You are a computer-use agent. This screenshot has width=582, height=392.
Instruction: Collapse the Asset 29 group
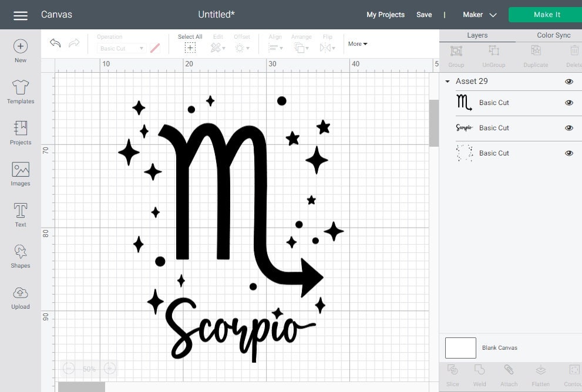(x=447, y=81)
